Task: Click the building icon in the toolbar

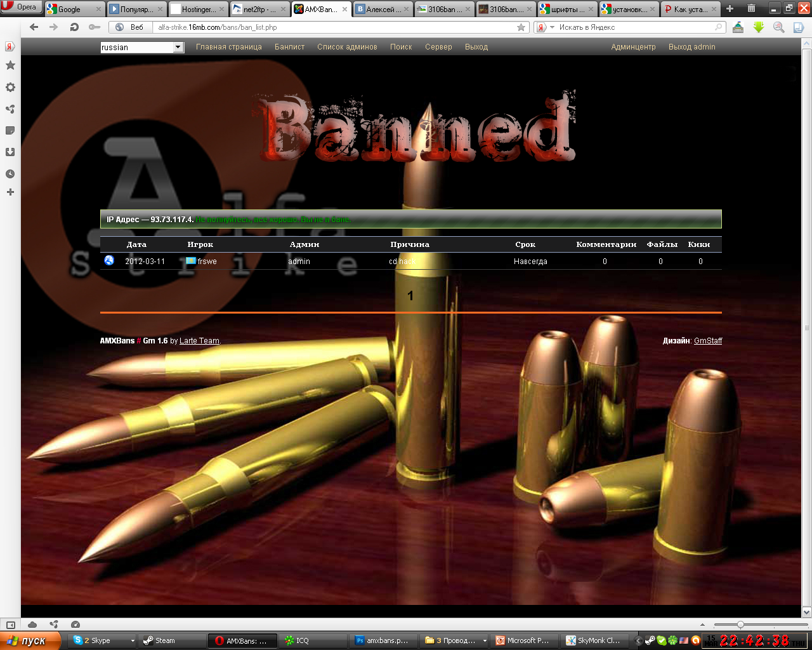Action: [738, 27]
